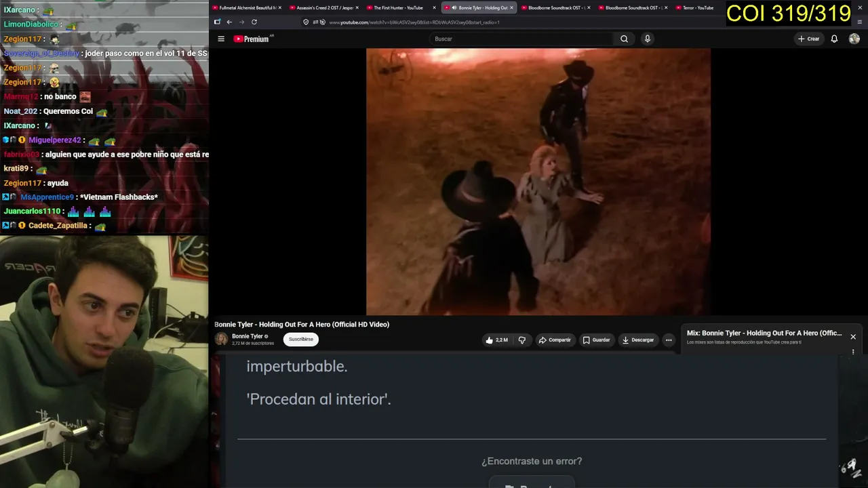Select the Bonnie Tyler - Holding Out tab
This screenshot has width=868, height=488.
(x=479, y=7)
